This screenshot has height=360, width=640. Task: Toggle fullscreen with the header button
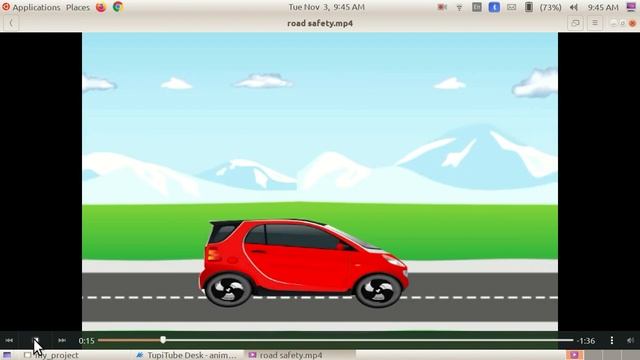(x=575, y=23)
